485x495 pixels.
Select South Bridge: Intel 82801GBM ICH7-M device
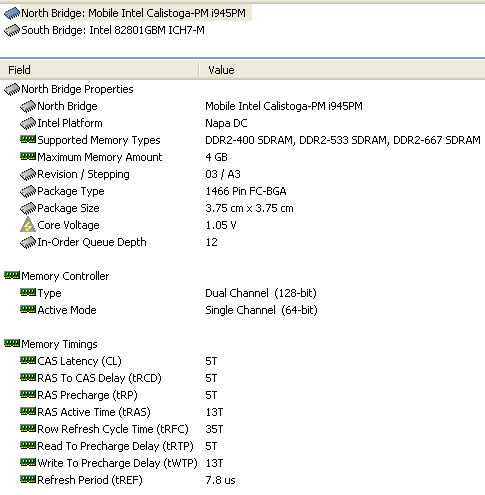pos(113,30)
